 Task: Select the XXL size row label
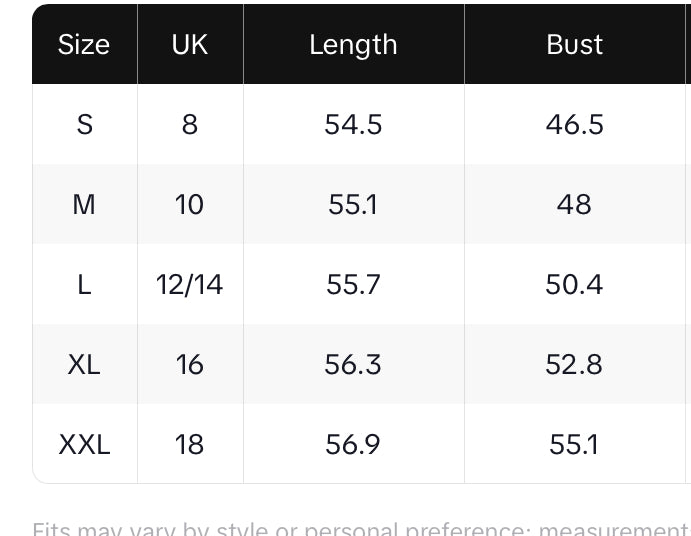pos(84,444)
